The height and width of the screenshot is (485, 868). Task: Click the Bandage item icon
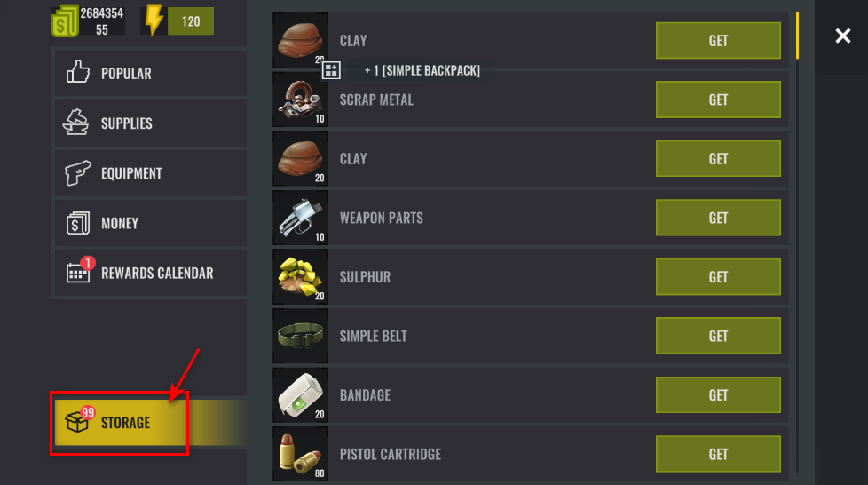tap(301, 395)
